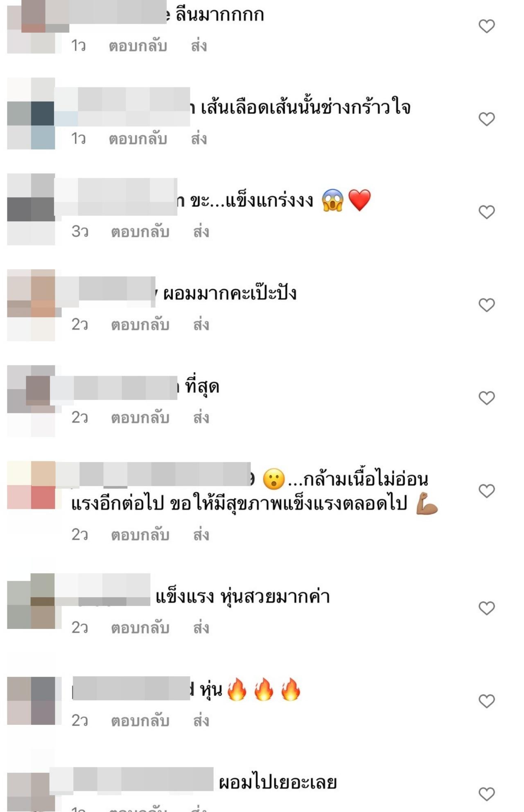Reply (ตอบกลับ) to 'ผอมมากคะเป๊ะปัง' comment

(140, 325)
